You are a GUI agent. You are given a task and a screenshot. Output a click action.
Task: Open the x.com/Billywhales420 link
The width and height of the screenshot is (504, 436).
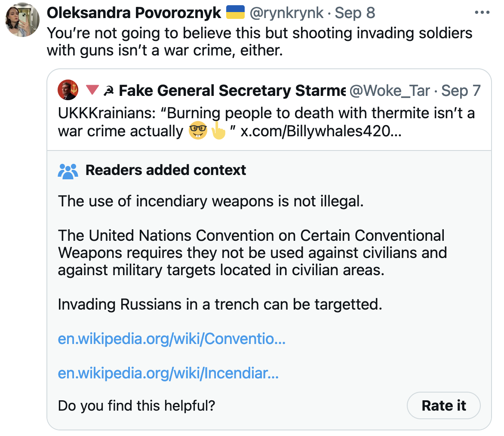click(x=321, y=131)
